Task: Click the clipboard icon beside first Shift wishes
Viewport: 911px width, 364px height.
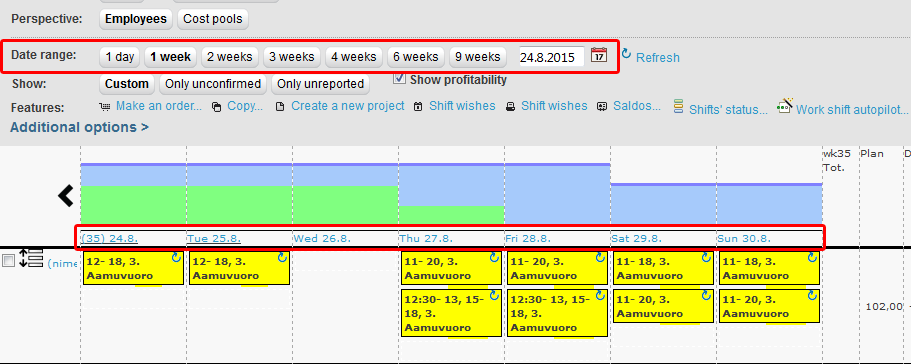Action: tap(418, 107)
